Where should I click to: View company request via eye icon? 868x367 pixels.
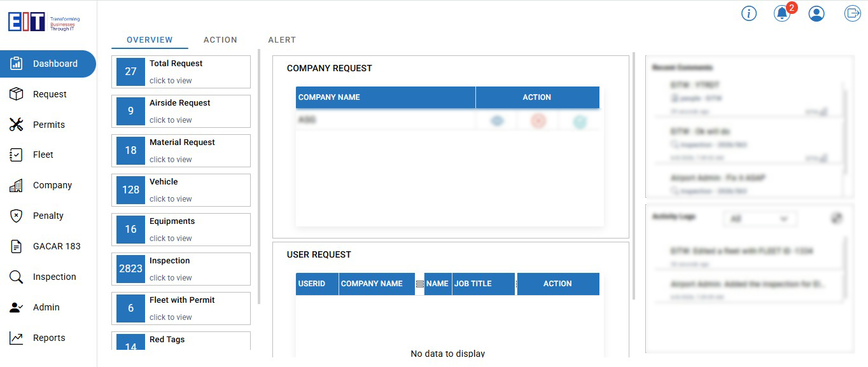click(497, 120)
